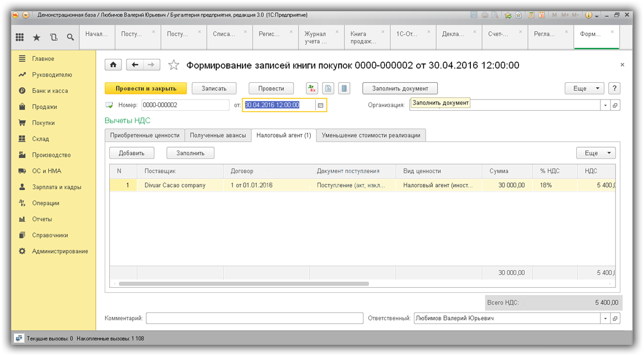
Task: Expand the Ответственный dropdown arrow
Action: pos(605,318)
